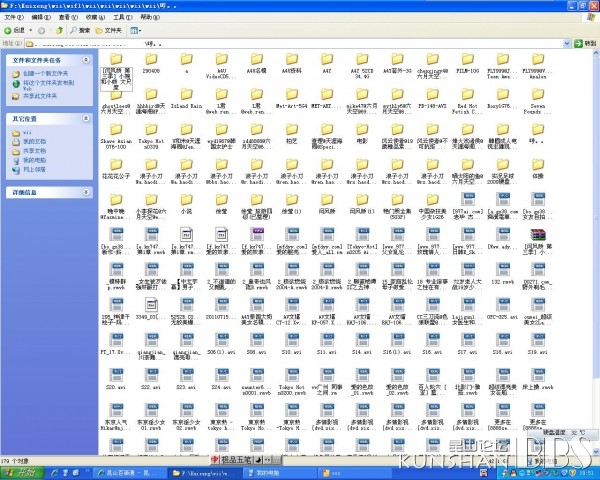Select the FILM-10G folder
This screenshot has height=480, width=600.
pos(468,63)
